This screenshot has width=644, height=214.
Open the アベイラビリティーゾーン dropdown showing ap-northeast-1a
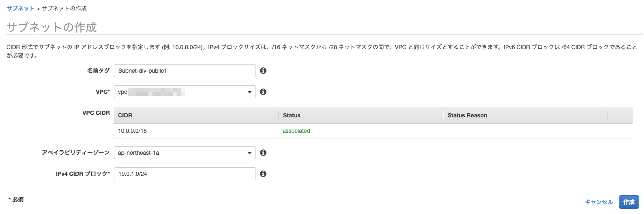tap(185, 153)
